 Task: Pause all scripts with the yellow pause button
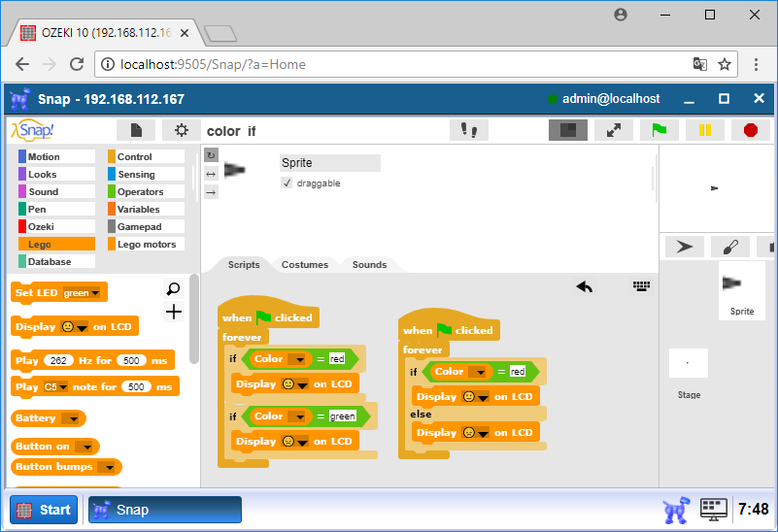click(704, 130)
